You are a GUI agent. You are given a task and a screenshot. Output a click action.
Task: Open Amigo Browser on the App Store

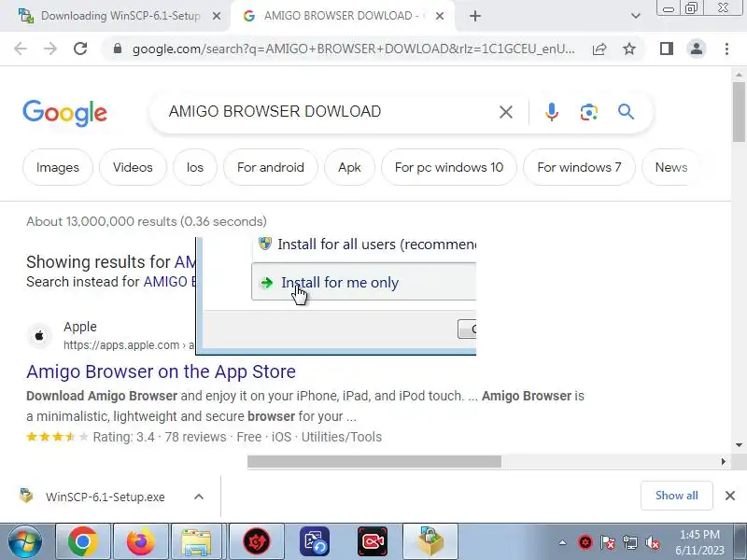pyautogui.click(x=161, y=371)
